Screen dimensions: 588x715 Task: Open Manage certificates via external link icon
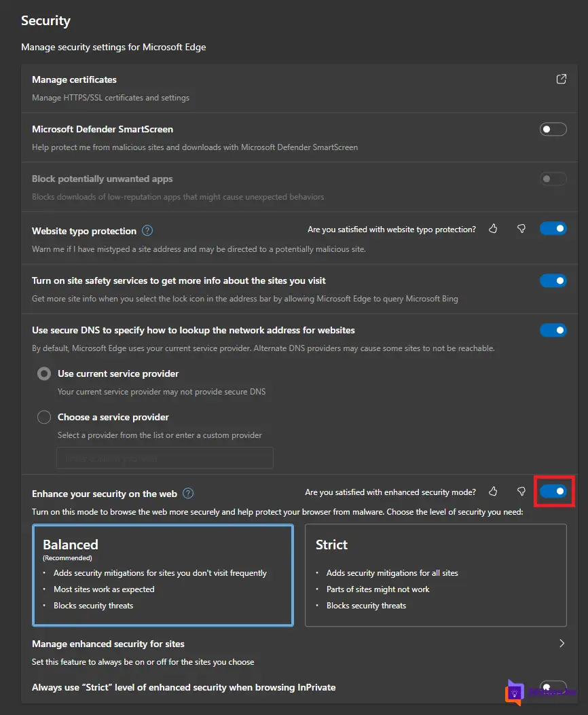pyautogui.click(x=561, y=79)
